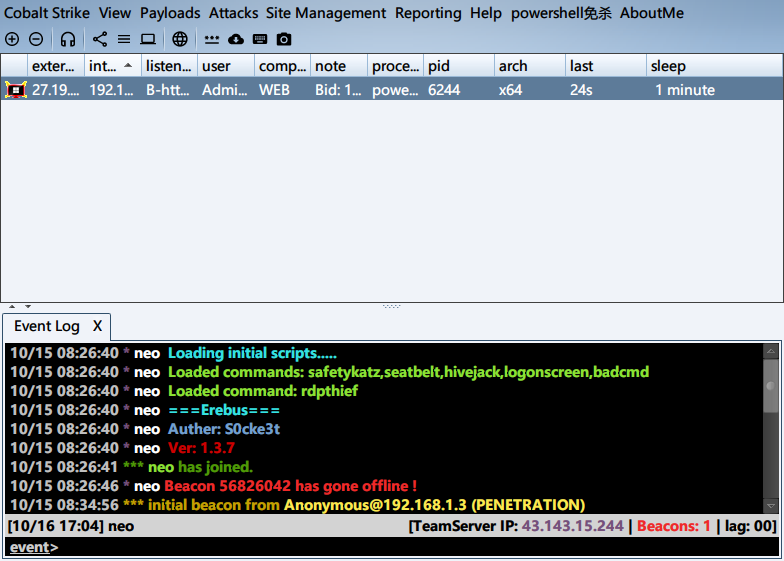Collapse bottom pane with divider down arrow

coord(28,306)
